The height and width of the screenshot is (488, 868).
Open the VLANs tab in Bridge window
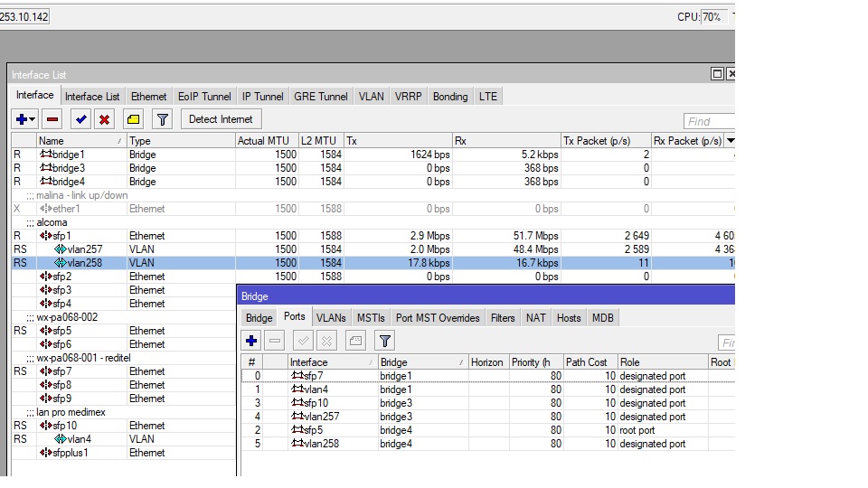pyautogui.click(x=331, y=318)
